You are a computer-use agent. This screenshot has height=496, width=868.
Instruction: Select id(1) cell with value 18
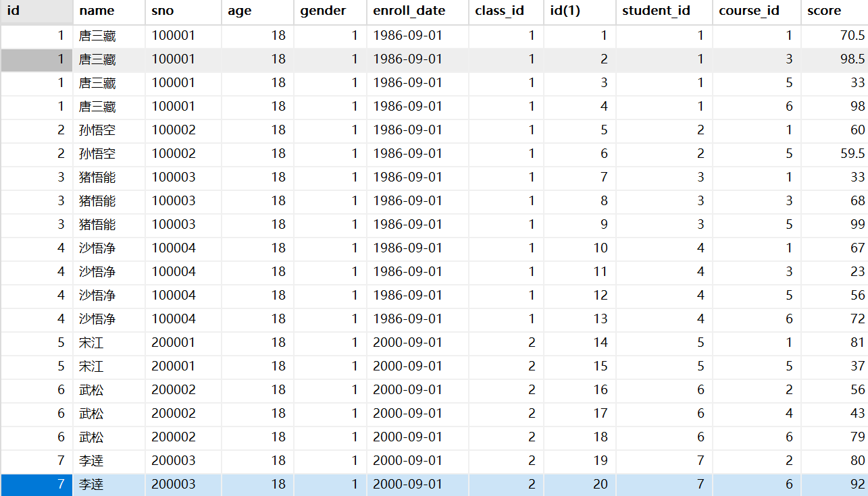[x=580, y=437]
